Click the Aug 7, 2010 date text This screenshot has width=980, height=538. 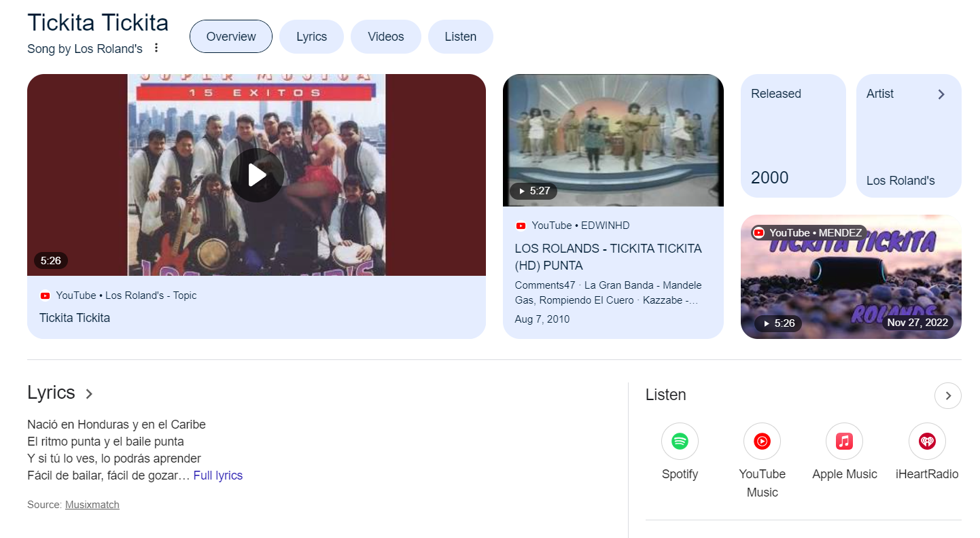(x=542, y=319)
